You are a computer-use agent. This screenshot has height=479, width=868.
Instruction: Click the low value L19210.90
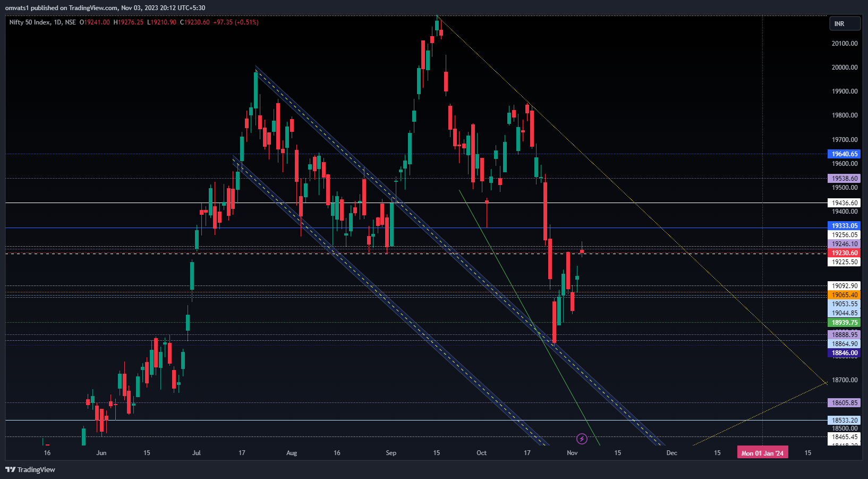point(162,22)
